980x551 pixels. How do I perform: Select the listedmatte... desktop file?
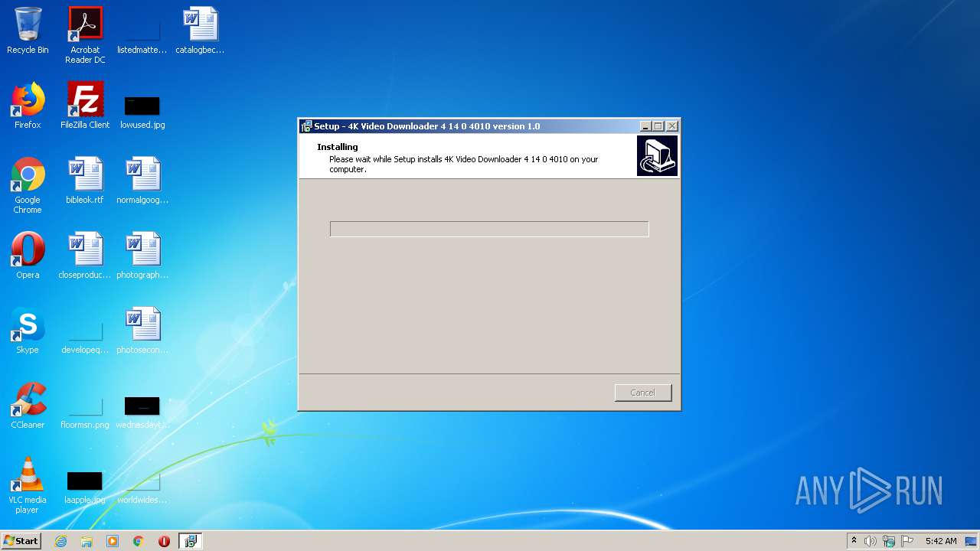[142, 31]
